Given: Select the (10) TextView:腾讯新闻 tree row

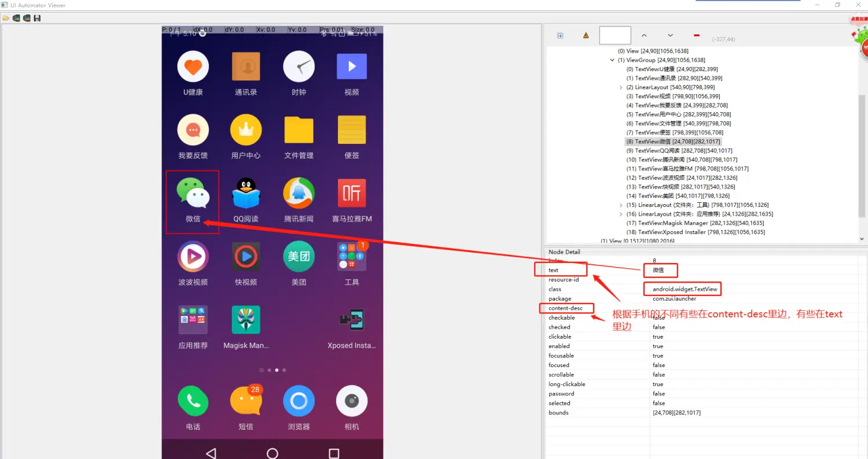Looking at the screenshot, I should pyautogui.click(x=682, y=160).
